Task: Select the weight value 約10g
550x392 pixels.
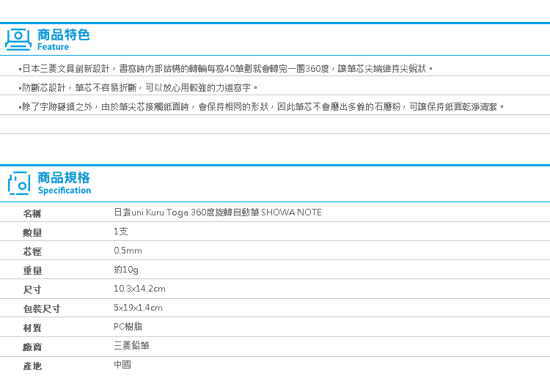Action: click(x=126, y=270)
